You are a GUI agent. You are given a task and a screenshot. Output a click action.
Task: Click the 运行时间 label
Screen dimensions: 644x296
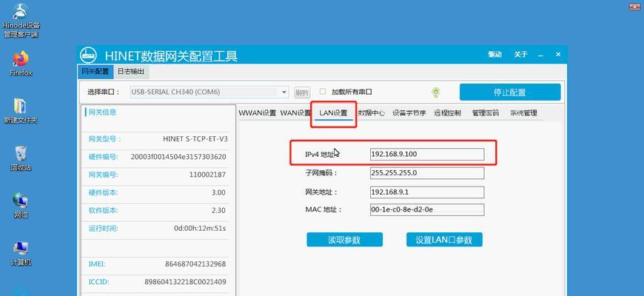(104, 228)
